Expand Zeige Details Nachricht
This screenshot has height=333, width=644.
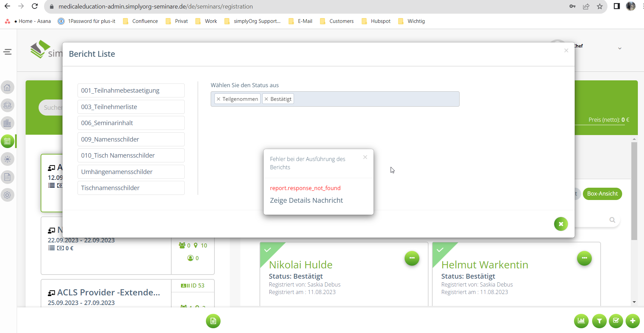point(306,200)
